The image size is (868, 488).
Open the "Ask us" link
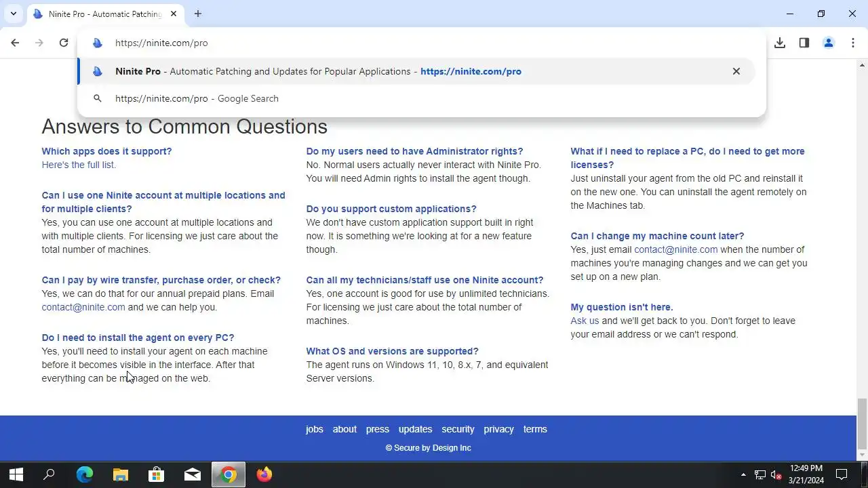585,321
